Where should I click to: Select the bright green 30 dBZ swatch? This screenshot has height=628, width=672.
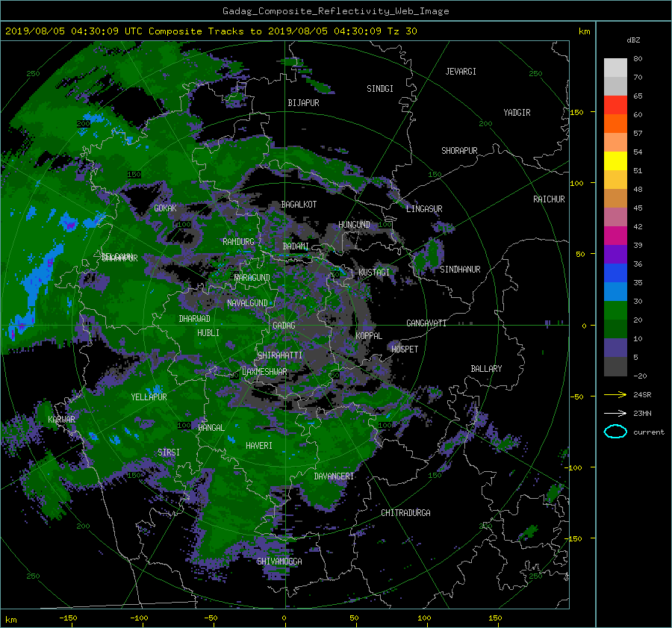pos(615,310)
